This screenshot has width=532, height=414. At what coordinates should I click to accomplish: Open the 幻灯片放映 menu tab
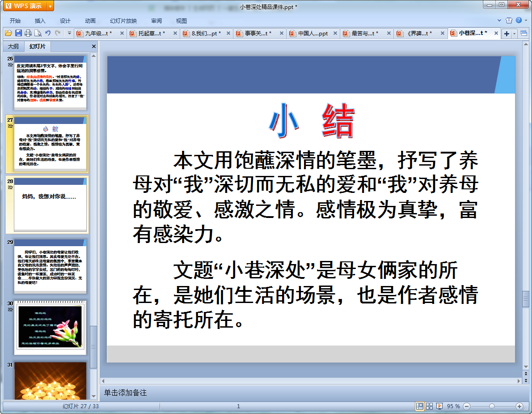[123, 21]
